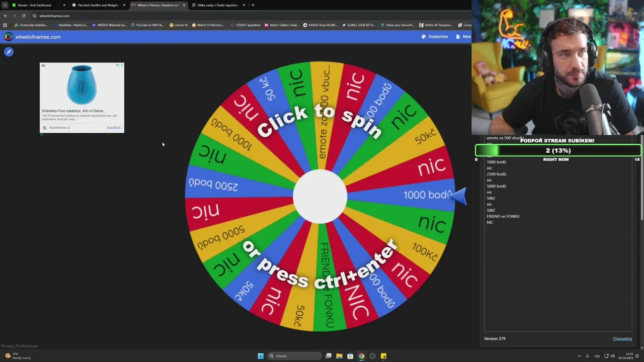Click the microphone icon in system tray
The image size is (644, 362).
[x=587, y=356]
